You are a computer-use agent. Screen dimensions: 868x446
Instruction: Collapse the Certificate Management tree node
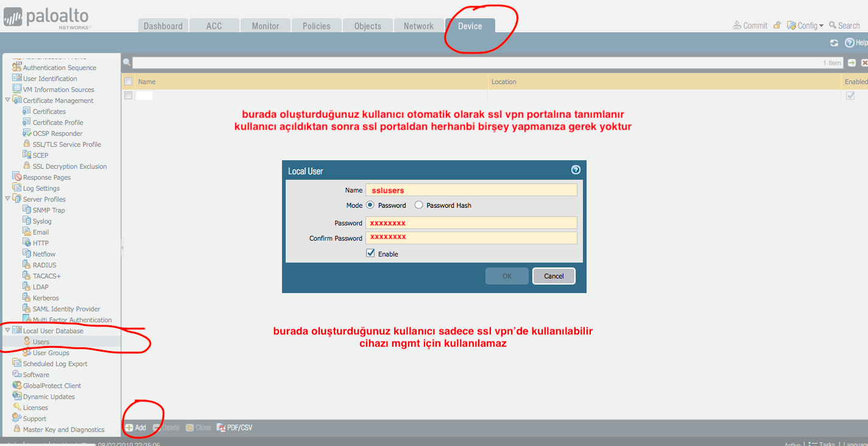(x=7, y=101)
